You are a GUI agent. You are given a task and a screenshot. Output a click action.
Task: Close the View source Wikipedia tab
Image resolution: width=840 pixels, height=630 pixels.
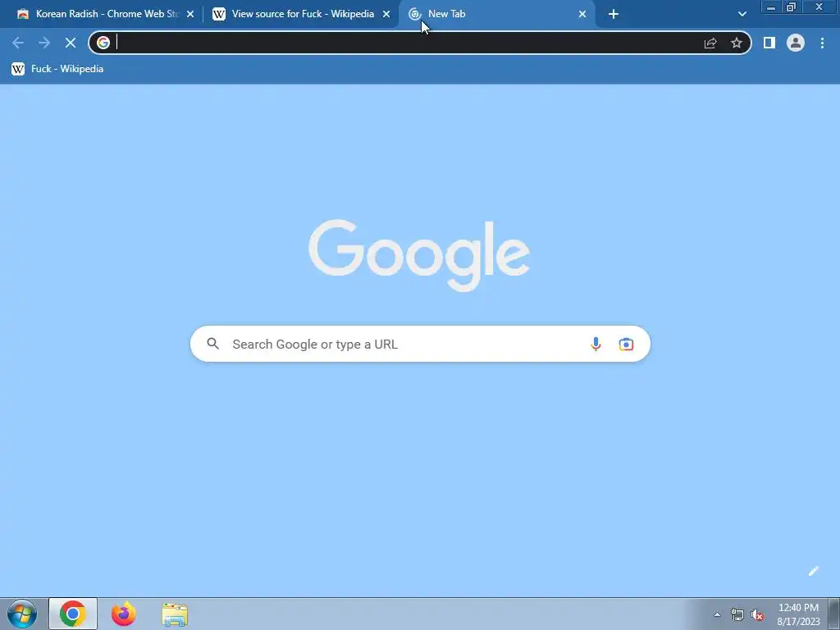pyautogui.click(x=386, y=15)
